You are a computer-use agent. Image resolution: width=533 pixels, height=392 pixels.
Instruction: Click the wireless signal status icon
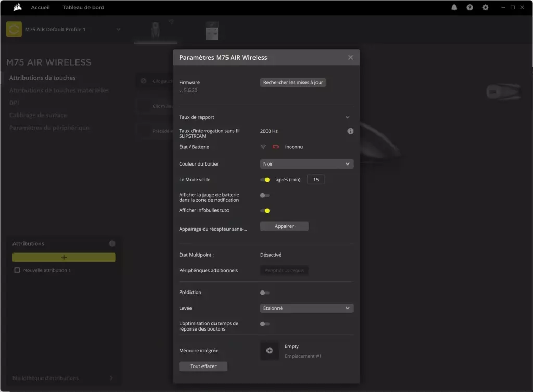(x=263, y=147)
